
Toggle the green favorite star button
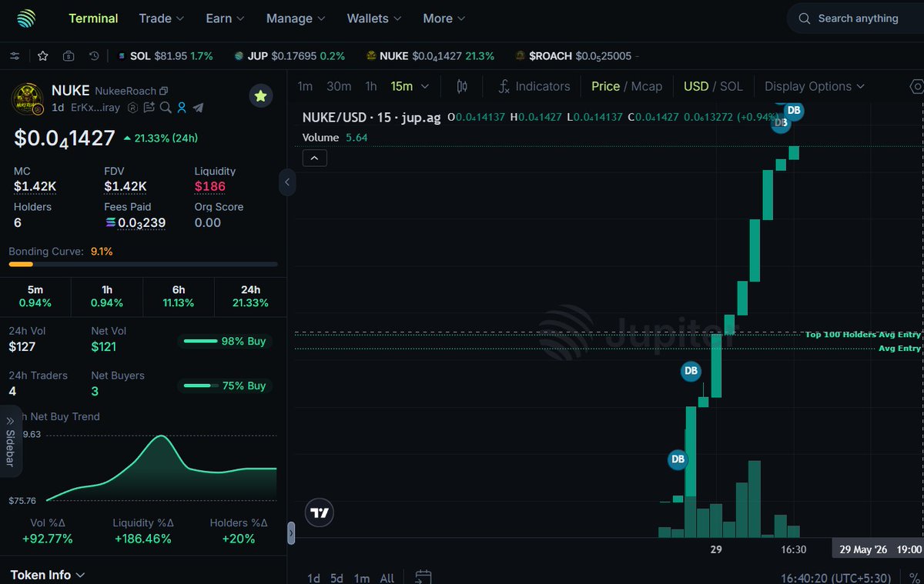(260, 95)
